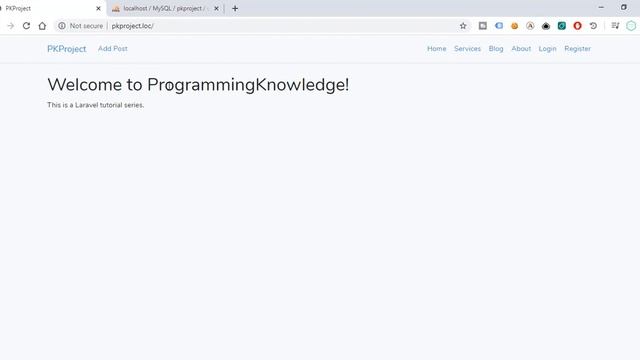Select the PKProject browser tab
Viewport: 640px width, 360px height.
[52, 8]
